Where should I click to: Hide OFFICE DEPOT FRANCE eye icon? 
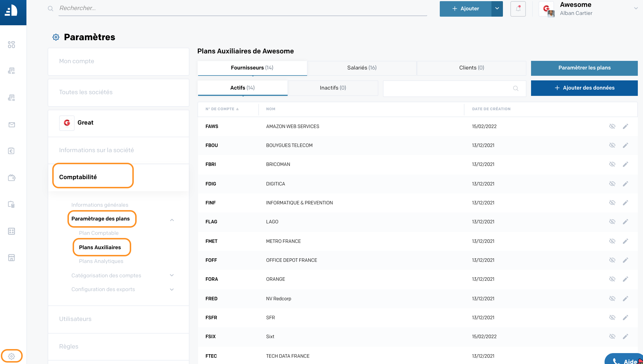[x=612, y=260]
